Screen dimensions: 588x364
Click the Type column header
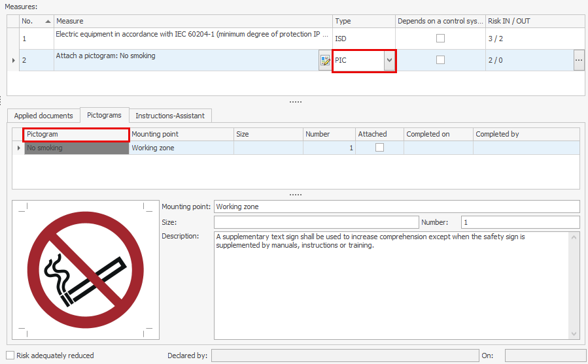coord(364,21)
